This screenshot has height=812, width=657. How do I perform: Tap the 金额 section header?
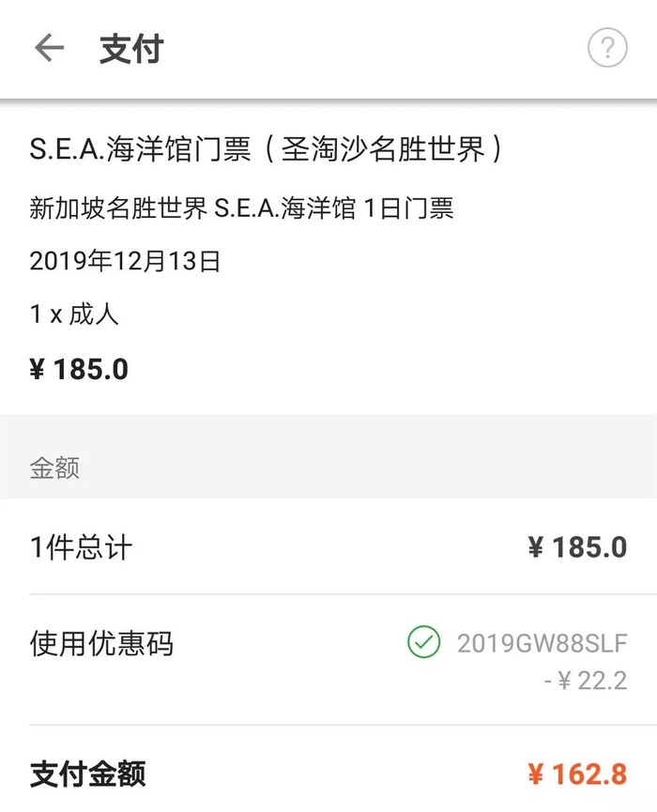pyautogui.click(x=54, y=468)
